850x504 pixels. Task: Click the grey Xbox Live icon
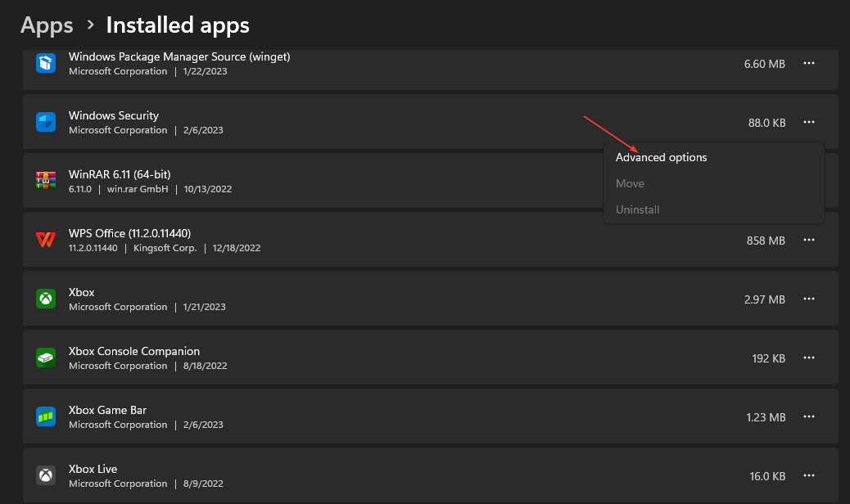click(46, 476)
